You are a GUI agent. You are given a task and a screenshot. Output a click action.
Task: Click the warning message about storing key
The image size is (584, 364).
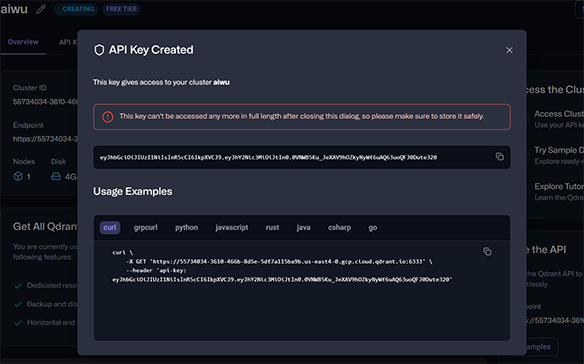[302, 116]
